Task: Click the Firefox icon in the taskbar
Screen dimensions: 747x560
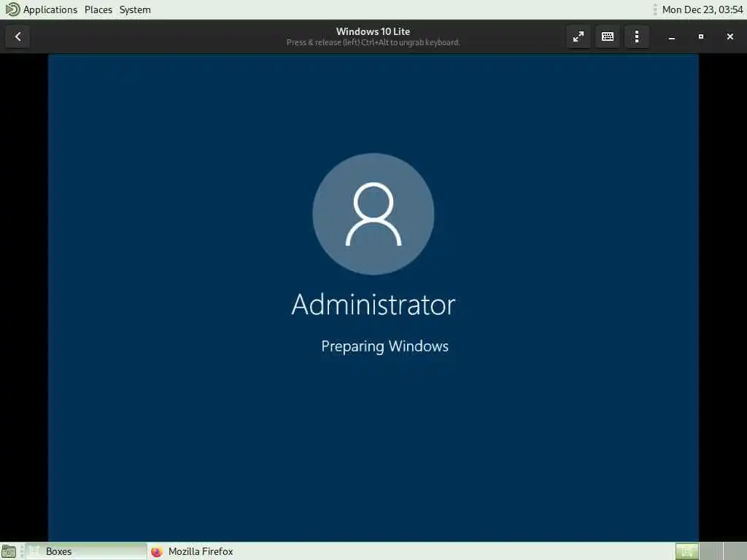Action: [157, 551]
